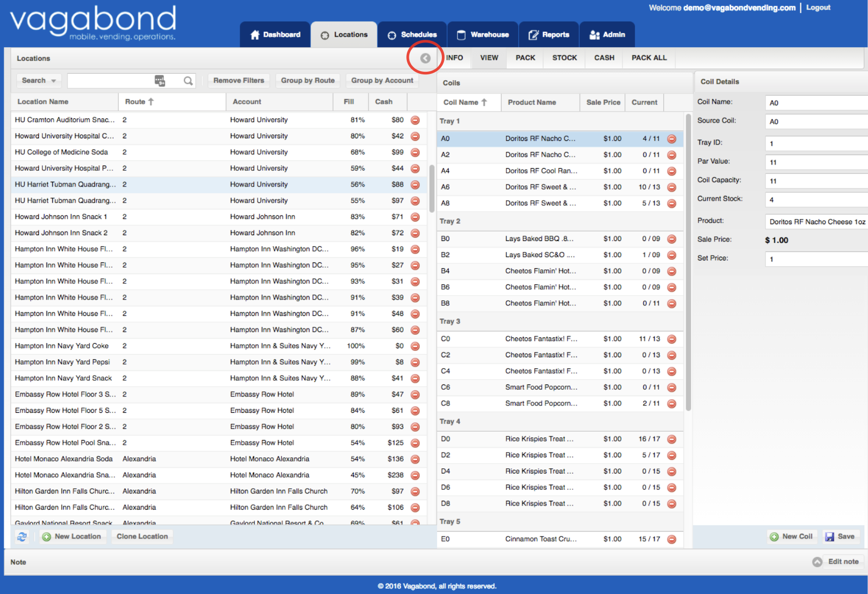Click the search magnifier icon in search box
The image size is (868, 594).
[x=188, y=81]
